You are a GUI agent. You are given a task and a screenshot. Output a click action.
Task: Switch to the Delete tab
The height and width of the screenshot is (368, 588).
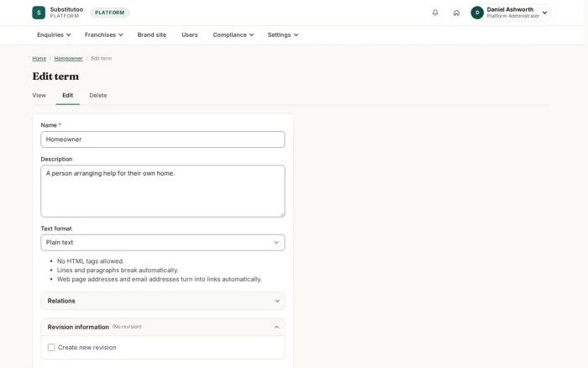98,95
